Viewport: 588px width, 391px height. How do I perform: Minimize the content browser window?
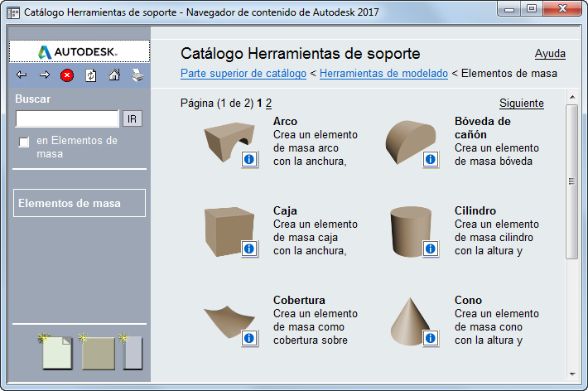tap(508, 9)
